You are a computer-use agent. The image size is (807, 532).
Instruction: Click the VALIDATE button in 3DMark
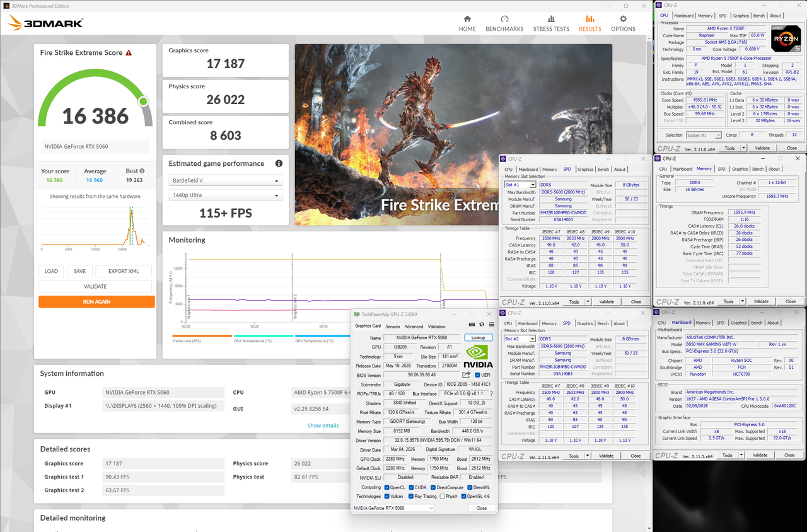click(x=95, y=286)
